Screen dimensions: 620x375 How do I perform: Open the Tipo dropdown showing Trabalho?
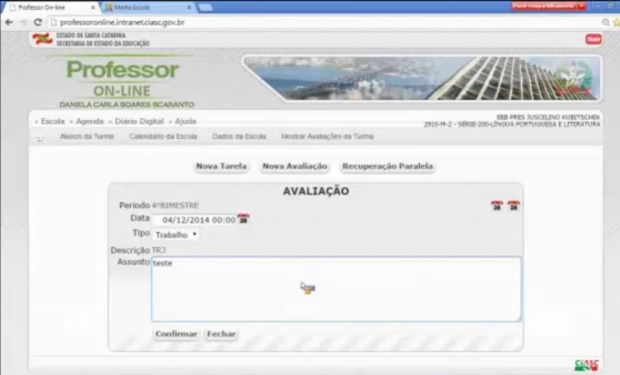click(x=176, y=235)
